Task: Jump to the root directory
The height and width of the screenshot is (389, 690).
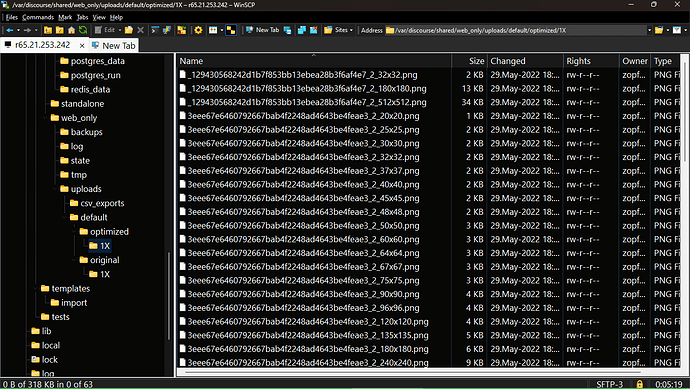Action: 59,30
